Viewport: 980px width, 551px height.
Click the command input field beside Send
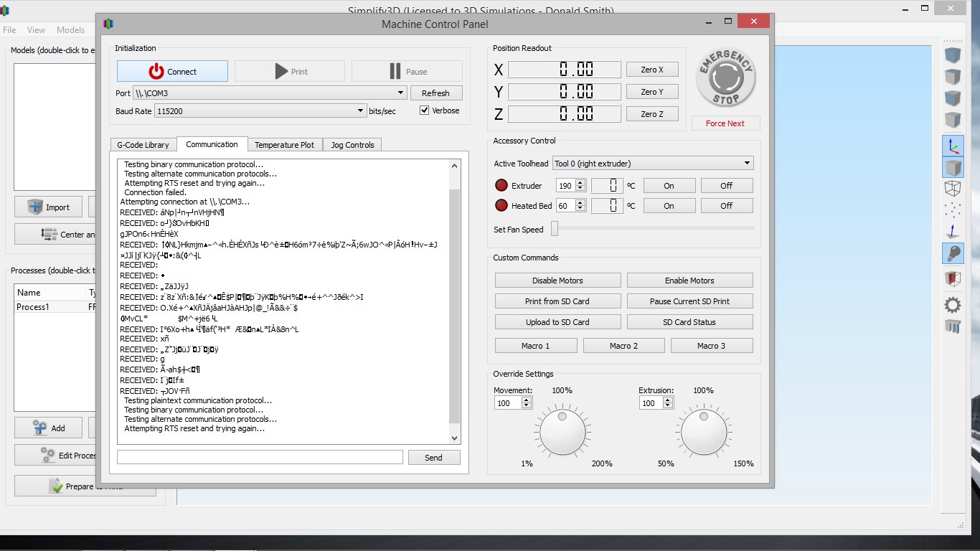pos(260,458)
